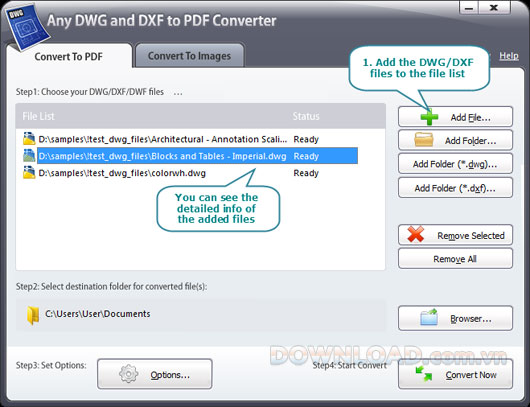Click the folder icon on Add Folder
The image size is (530, 407).
click(x=424, y=140)
